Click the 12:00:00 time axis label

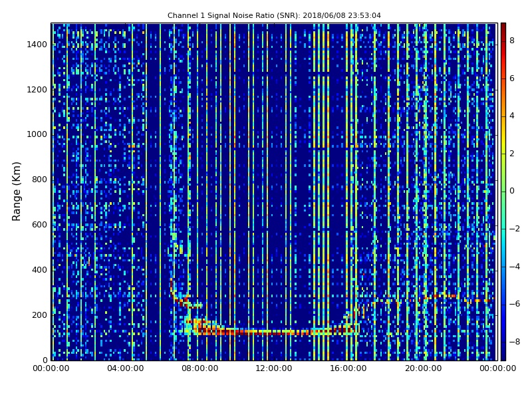pyautogui.click(x=274, y=368)
